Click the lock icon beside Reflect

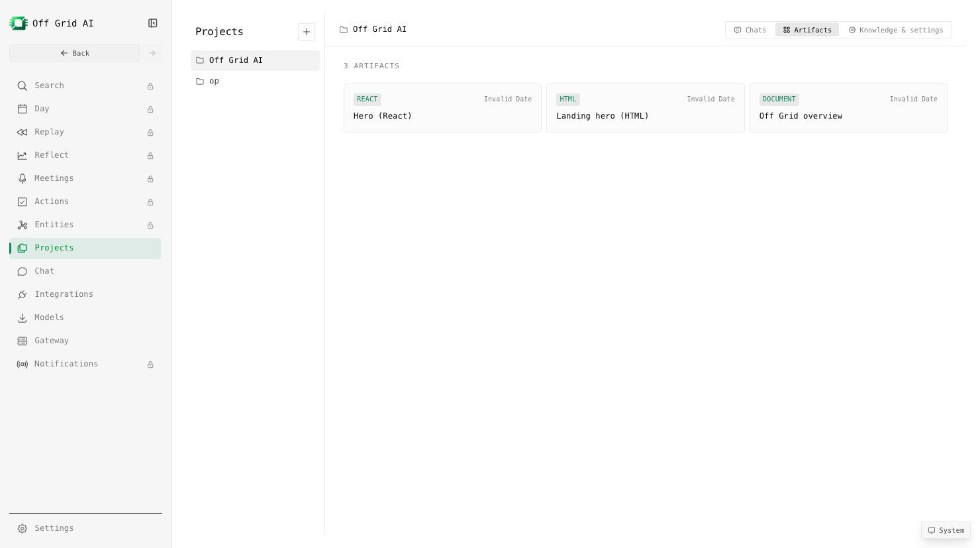(150, 156)
